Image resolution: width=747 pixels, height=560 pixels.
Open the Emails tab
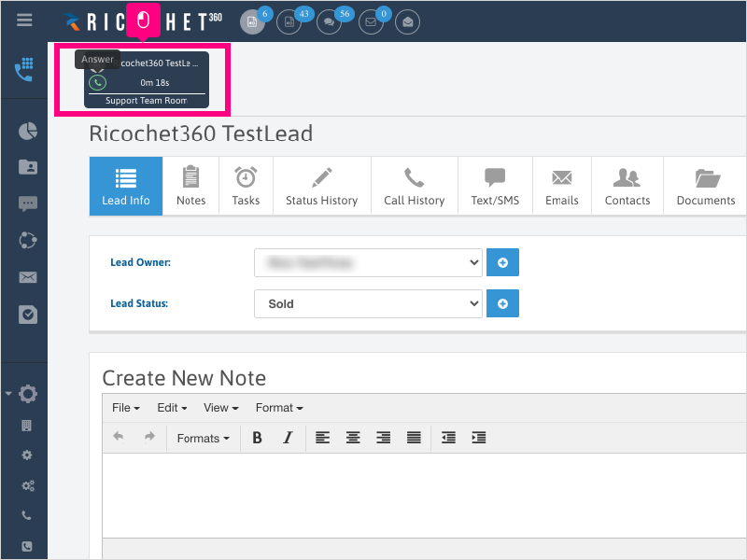pos(562,186)
